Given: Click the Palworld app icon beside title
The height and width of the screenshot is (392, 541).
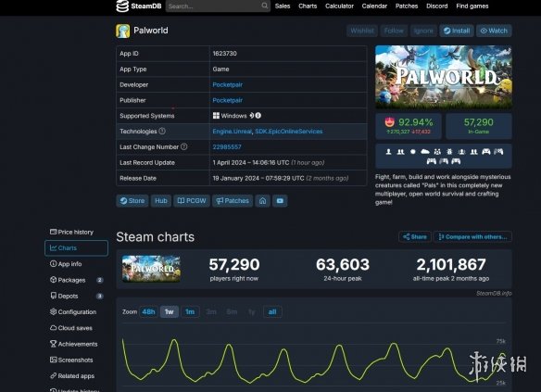Looking at the screenshot, I should coord(123,32).
